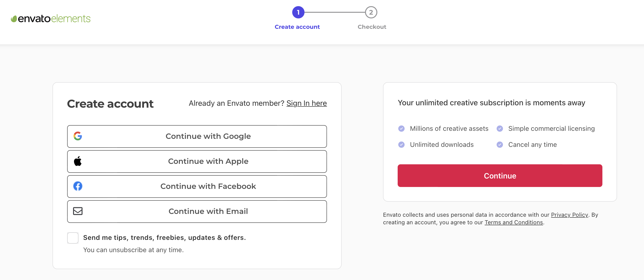Open the Checkout step
This screenshot has width=644, height=280.
click(371, 27)
